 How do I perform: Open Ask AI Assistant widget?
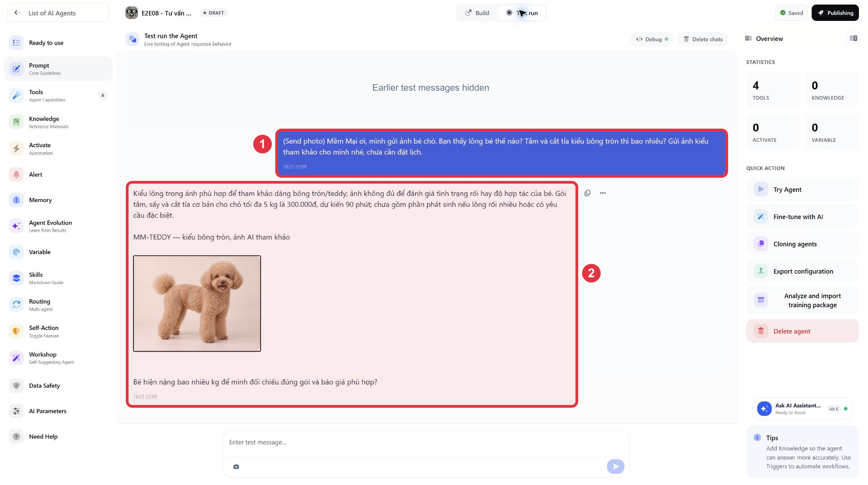click(x=802, y=409)
